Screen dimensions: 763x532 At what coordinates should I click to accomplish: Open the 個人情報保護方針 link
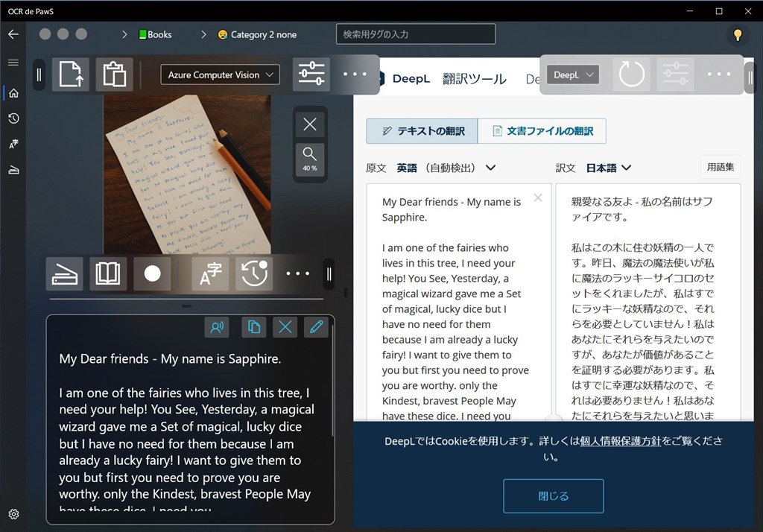click(620, 441)
